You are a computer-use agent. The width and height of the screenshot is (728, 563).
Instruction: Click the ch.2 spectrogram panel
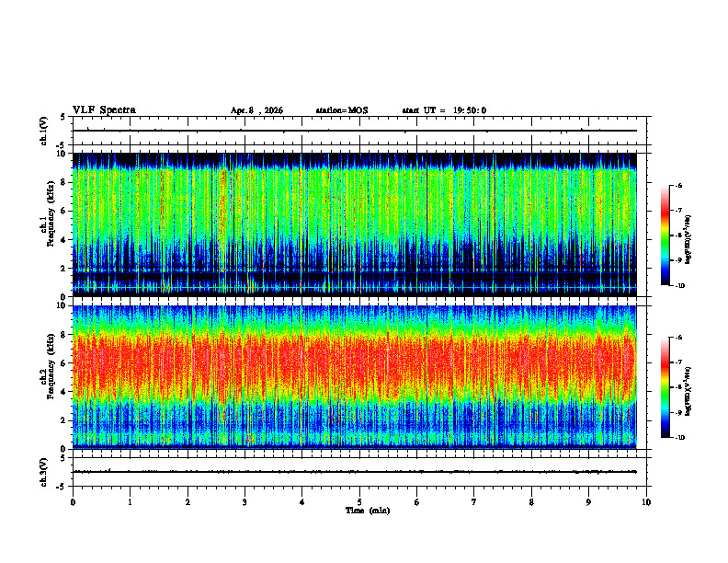355,377
